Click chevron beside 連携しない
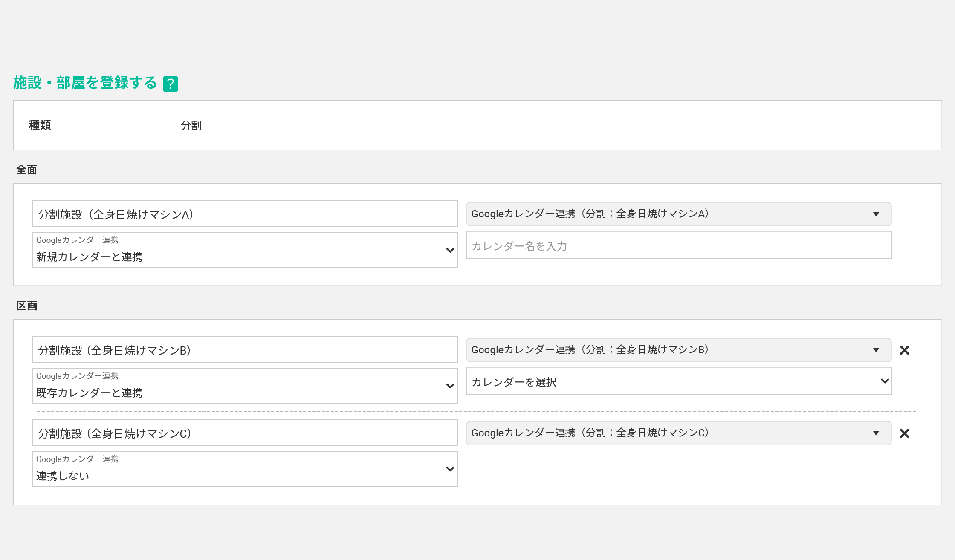Screen dimensions: 955x560 [450, 469]
